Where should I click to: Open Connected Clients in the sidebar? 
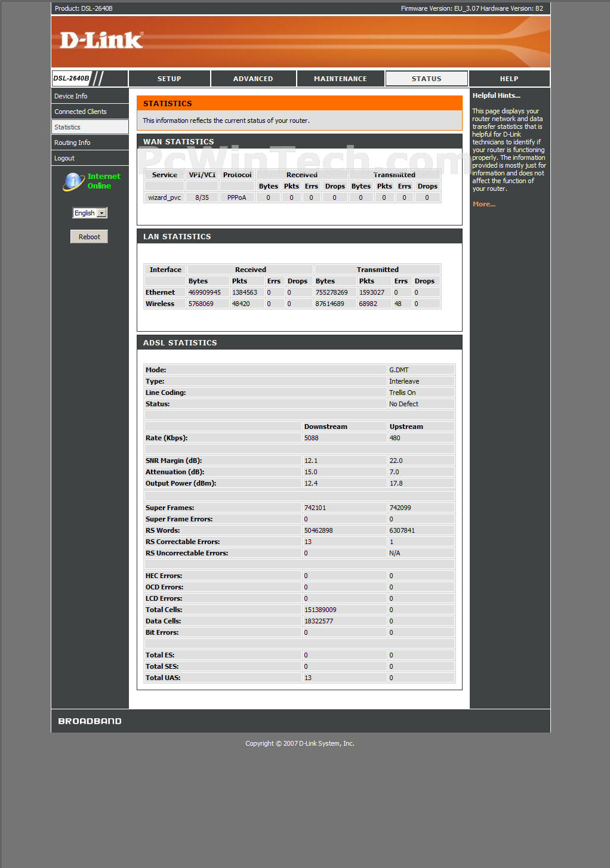(x=90, y=112)
